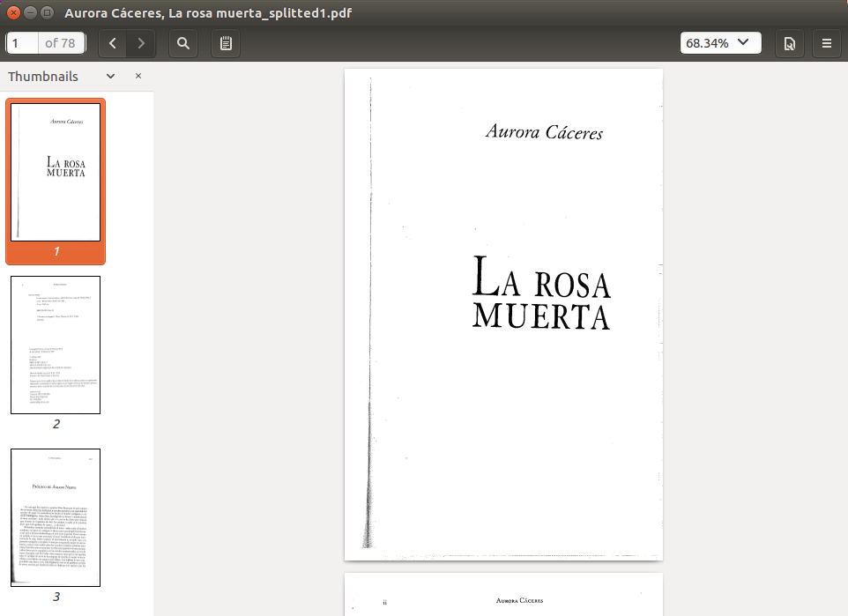Image resolution: width=848 pixels, height=616 pixels.
Task: Go to the next page arrow
Action: pos(141,43)
